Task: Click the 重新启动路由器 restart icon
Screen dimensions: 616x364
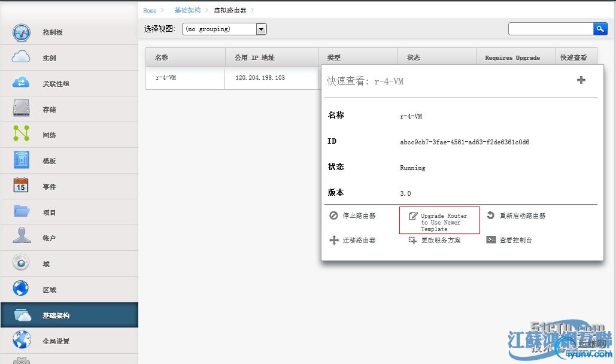Action: click(490, 215)
